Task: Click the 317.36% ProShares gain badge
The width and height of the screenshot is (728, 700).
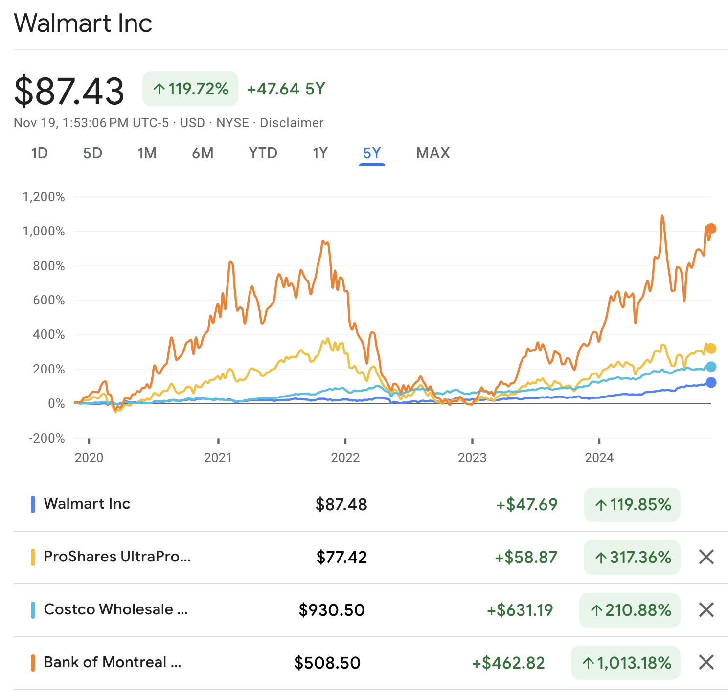Action: coord(632,557)
